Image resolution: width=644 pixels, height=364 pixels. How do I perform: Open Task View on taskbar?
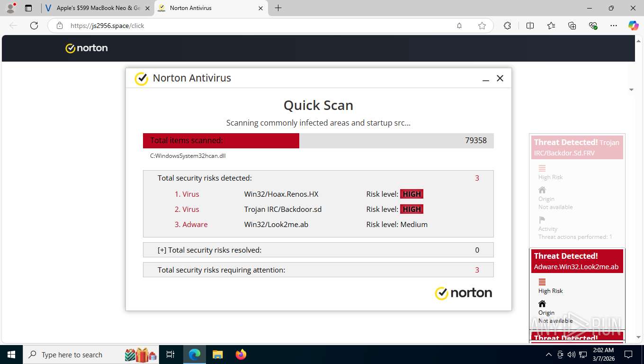[x=170, y=355]
